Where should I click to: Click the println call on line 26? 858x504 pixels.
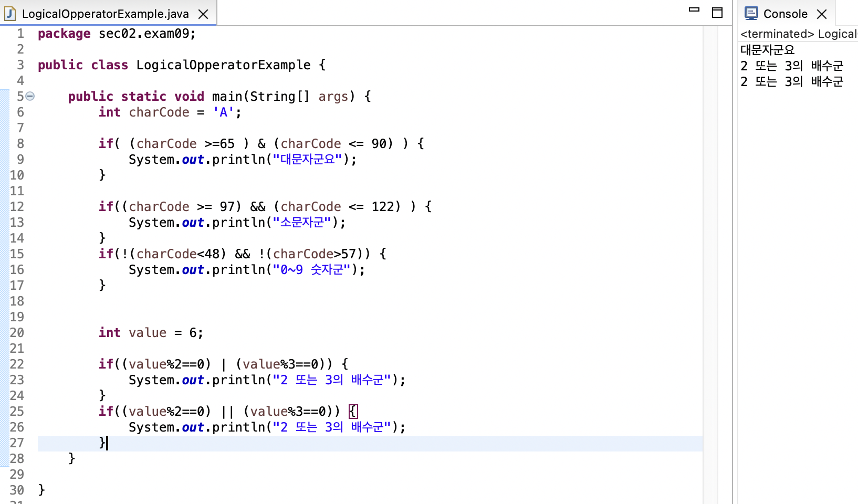[267, 427]
